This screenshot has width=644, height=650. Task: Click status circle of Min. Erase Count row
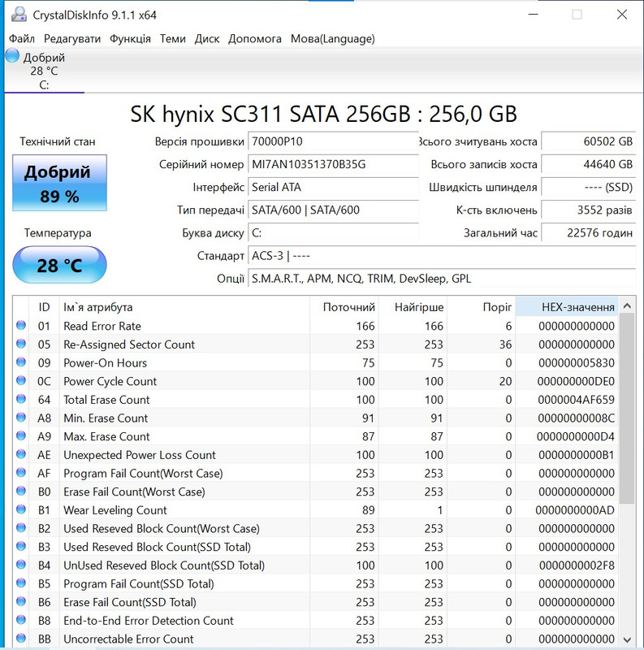21,418
